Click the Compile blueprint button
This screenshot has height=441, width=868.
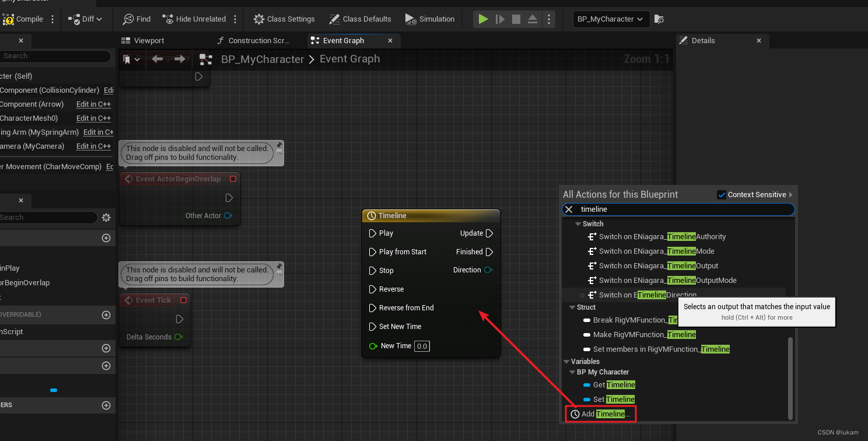click(x=23, y=19)
